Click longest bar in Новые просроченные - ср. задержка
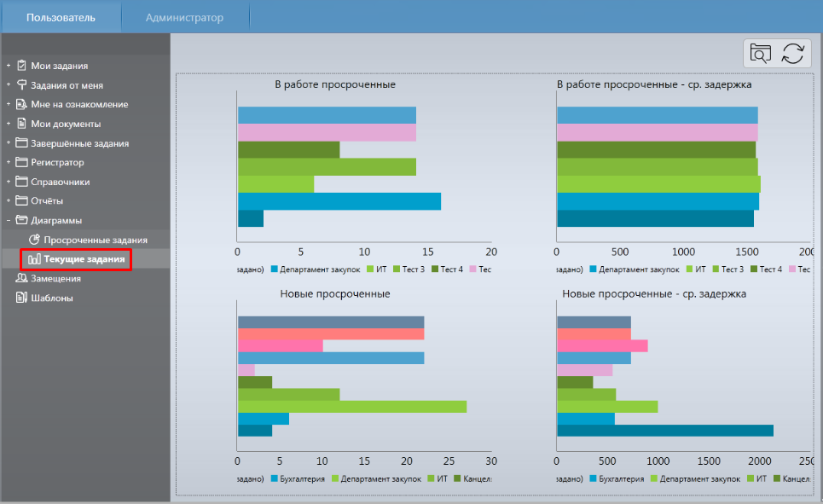The height and width of the screenshot is (504, 823). click(x=664, y=431)
